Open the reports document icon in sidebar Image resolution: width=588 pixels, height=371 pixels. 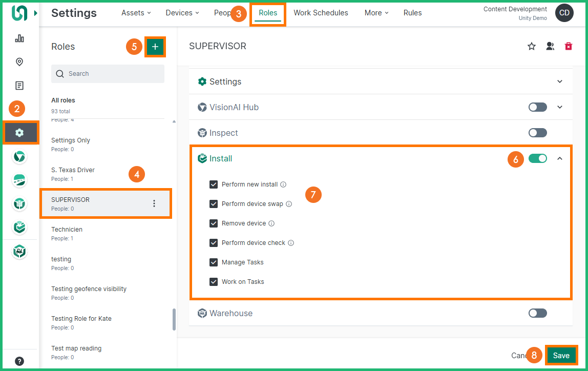[19, 86]
